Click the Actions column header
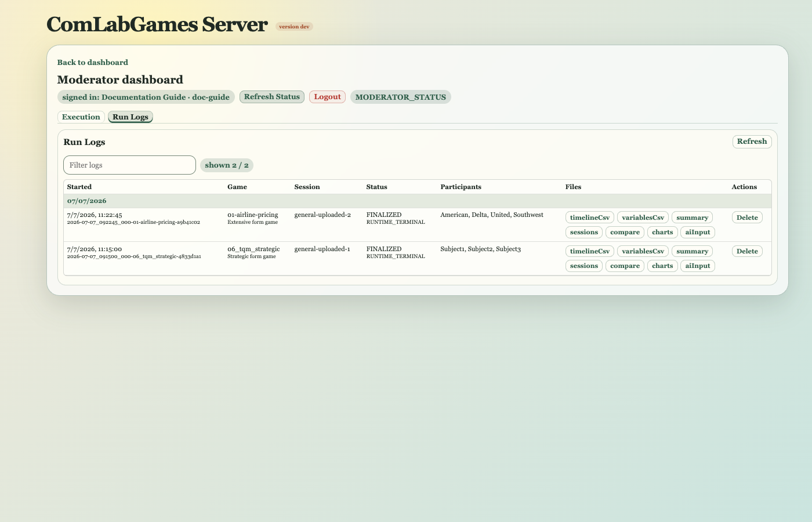Image resolution: width=812 pixels, height=522 pixels. 744,187
